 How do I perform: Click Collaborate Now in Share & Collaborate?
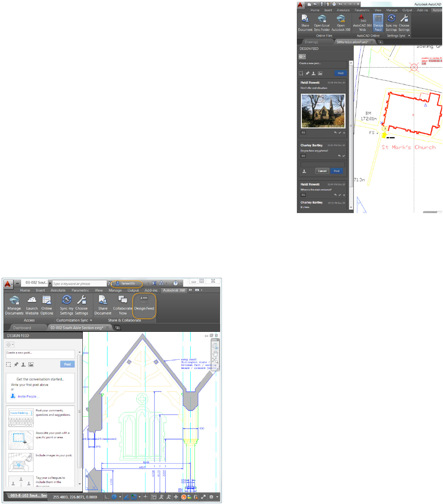tap(123, 305)
